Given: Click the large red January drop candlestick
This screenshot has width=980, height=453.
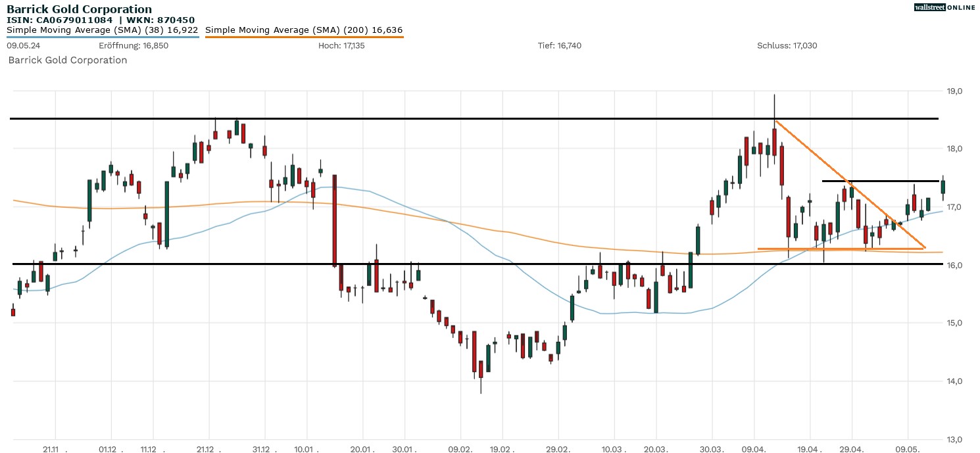Looking at the screenshot, I should [x=334, y=220].
